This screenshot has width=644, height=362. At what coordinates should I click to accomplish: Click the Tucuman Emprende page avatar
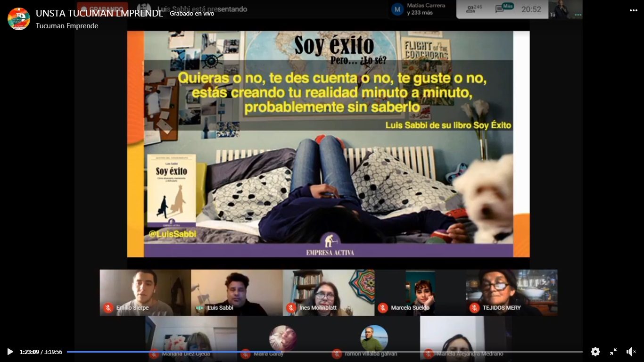click(19, 19)
